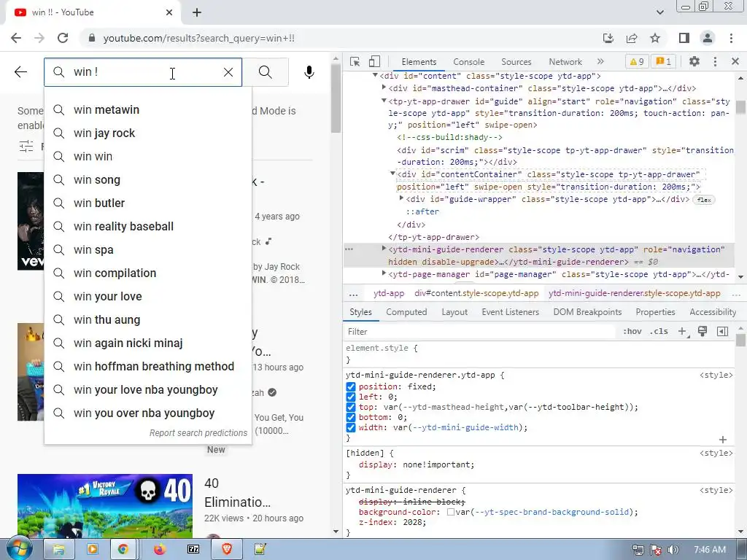Click the 'Report search predictions' link
This screenshot has width=747, height=560.
click(198, 433)
